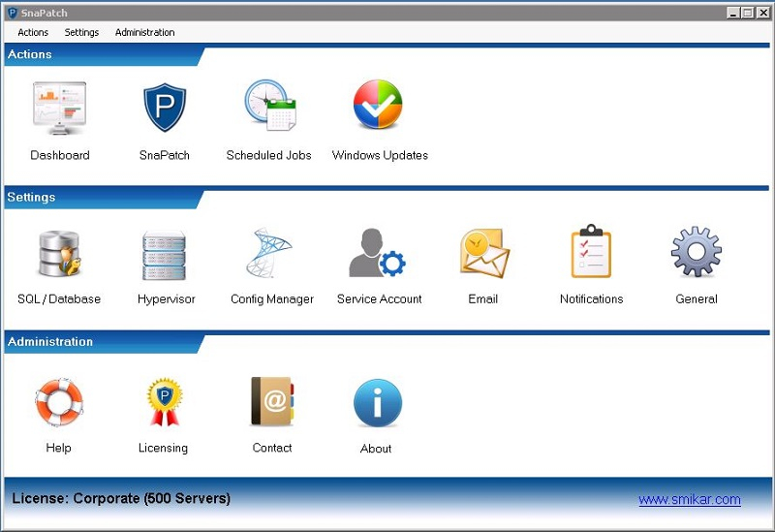The image size is (775, 532).
Task: Open the Dashboard monitor icon
Action: coord(59,109)
